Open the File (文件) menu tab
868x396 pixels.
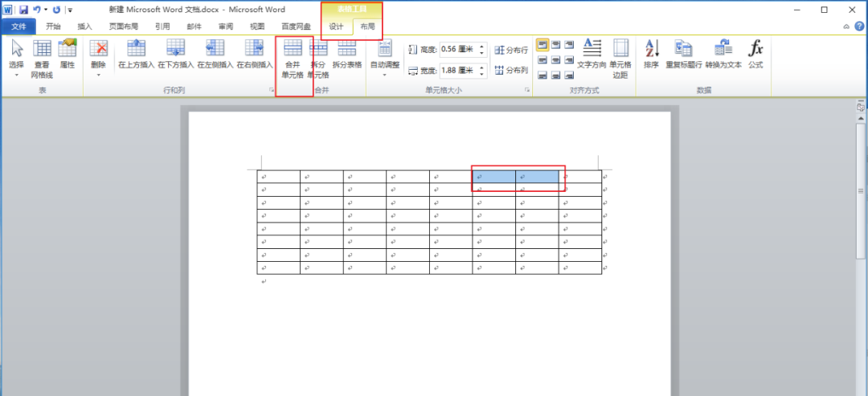click(18, 27)
